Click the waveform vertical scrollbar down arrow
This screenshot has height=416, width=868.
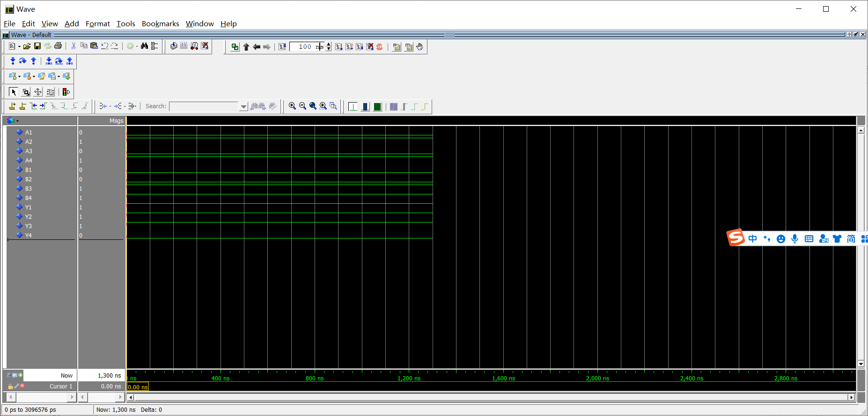(x=861, y=364)
